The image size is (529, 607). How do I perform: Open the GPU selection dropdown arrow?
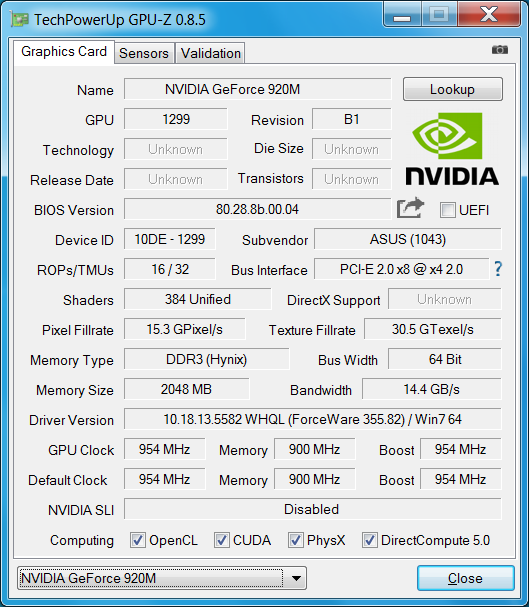point(296,578)
